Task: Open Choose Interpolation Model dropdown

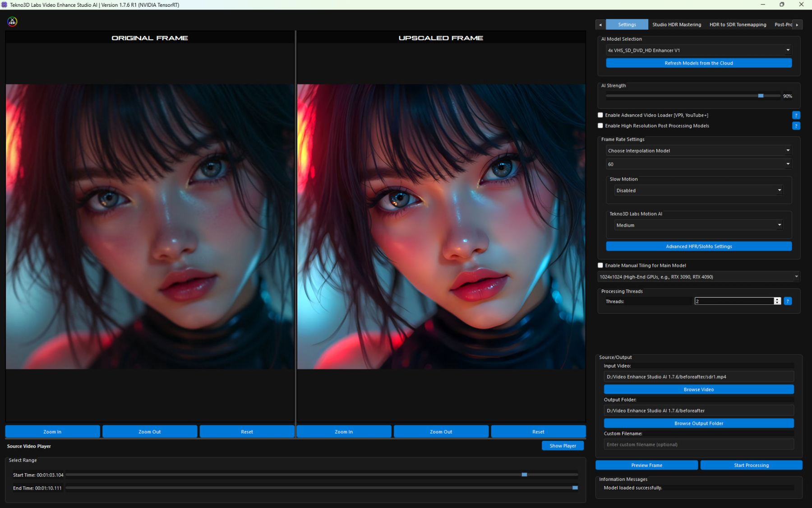Action: (699, 151)
